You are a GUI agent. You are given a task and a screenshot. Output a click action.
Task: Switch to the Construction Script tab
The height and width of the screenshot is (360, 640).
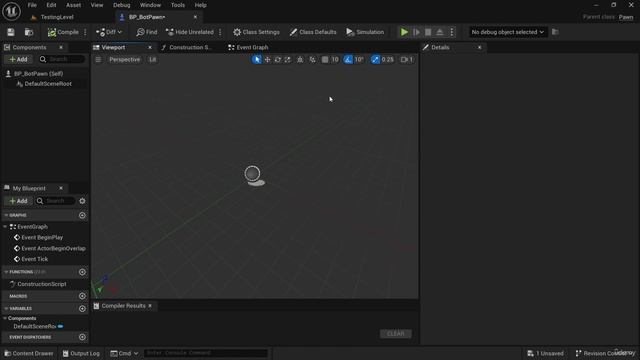[190, 47]
